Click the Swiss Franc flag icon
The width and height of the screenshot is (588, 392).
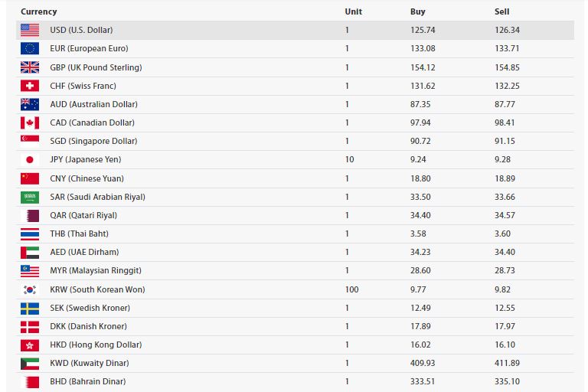(30, 86)
